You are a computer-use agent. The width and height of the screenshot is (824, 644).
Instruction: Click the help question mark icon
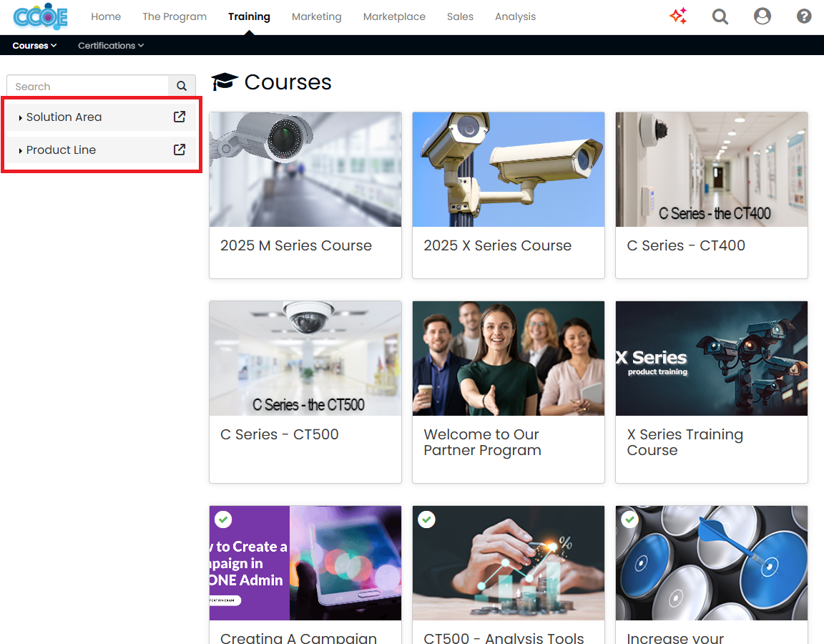tap(804, 16)
